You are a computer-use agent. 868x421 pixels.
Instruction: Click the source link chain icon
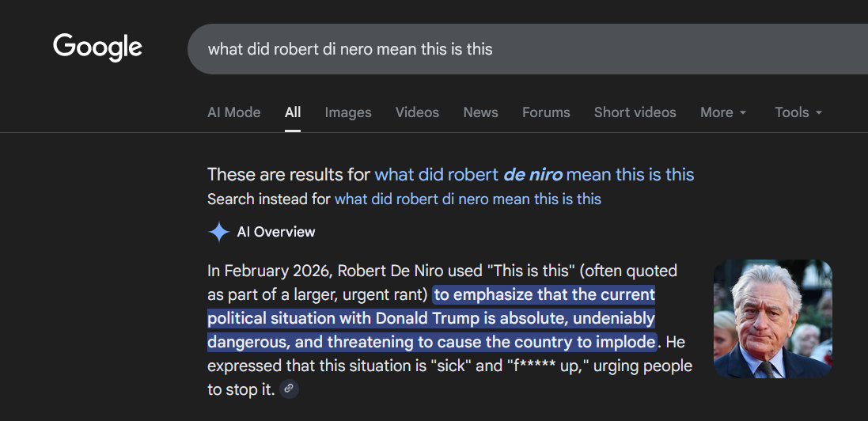pyautogui.click(x=290, y=389)
